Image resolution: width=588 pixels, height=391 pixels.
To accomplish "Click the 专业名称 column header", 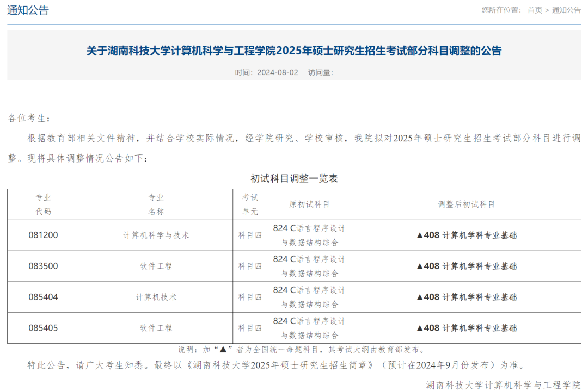I will 156,204.
